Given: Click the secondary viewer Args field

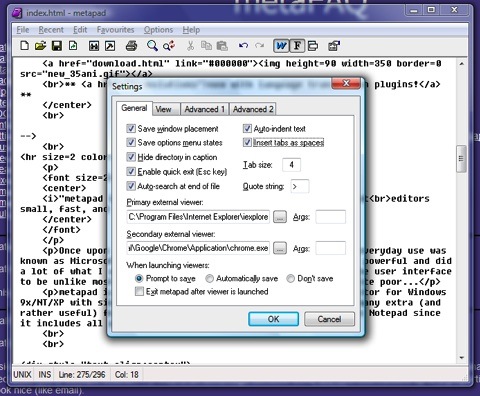Looking at the screenshot, I should (x=330, y=248).
